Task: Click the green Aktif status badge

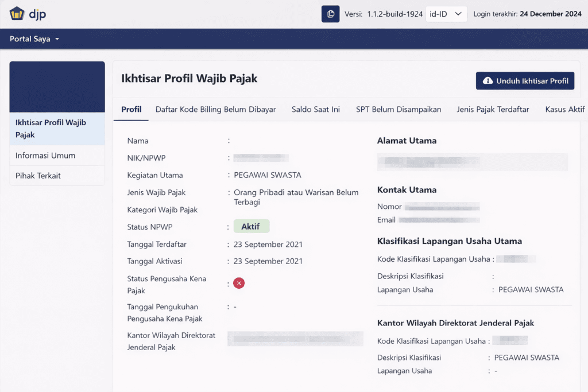Action: (x=250, y=227)
